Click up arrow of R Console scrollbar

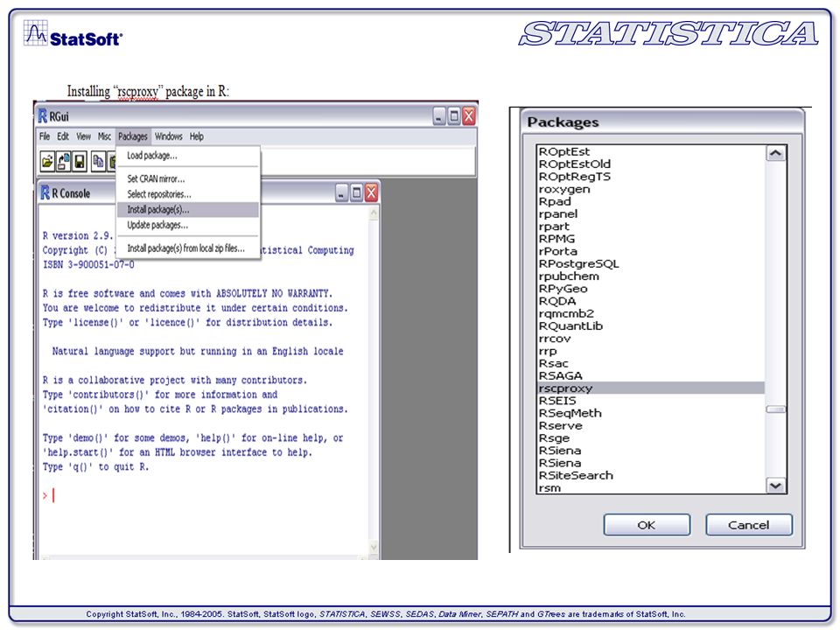tap(374, 213)
